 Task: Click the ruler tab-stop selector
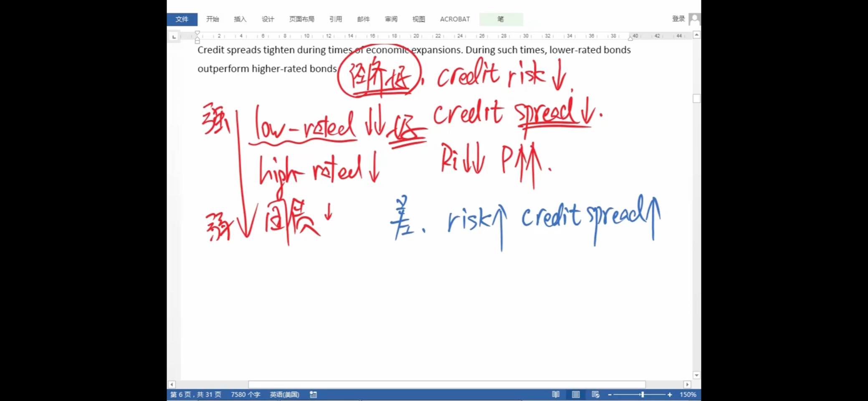tap(174, 37)
